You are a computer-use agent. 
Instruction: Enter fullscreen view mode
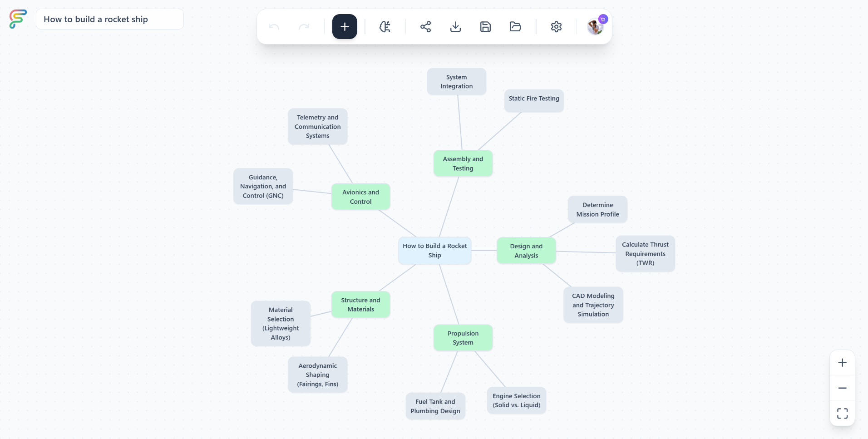click(x=843, y=414)
